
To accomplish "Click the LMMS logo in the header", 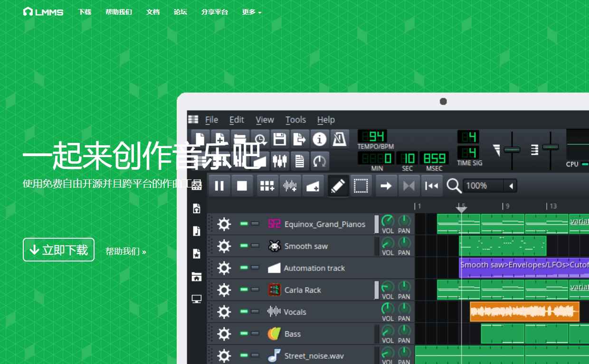I will (x=43, y=11).
